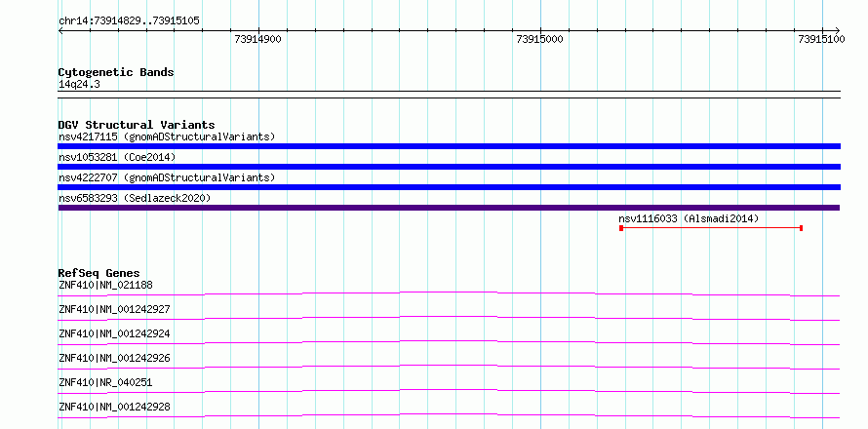This screenshot has width=868, height=429.
Task: Click the 73915000 ruler position label
Action: 539,39
